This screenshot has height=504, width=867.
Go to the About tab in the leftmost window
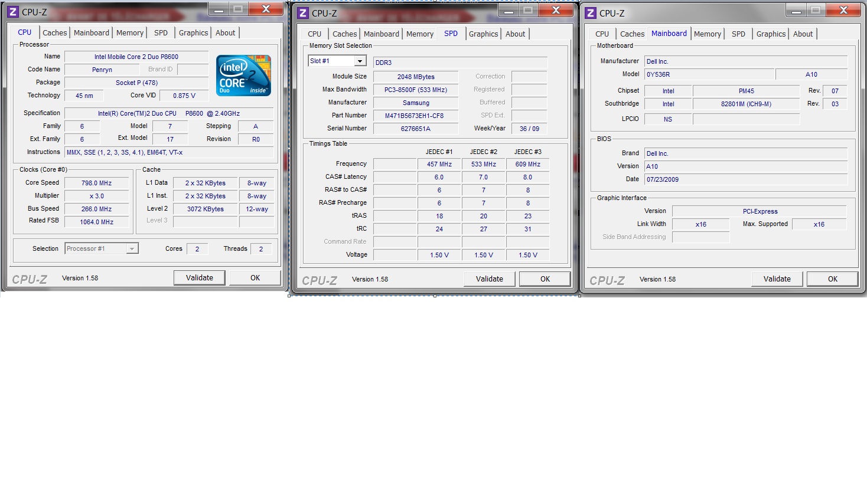coord(225,33)
